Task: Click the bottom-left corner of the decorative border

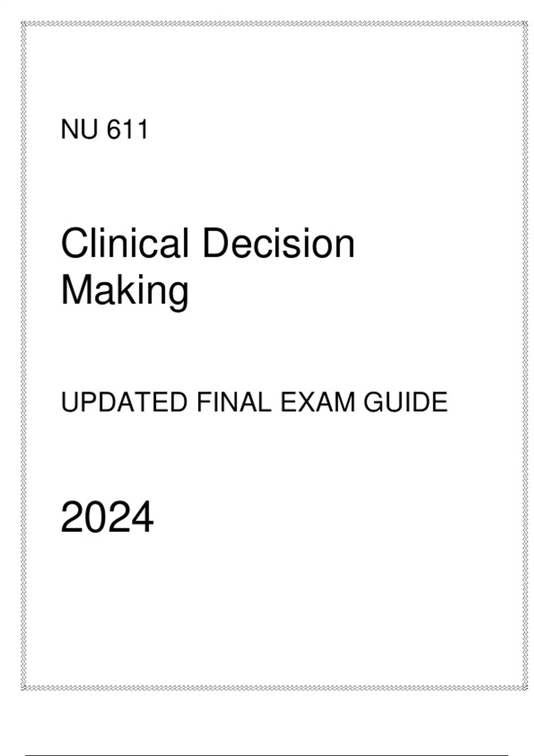Action: (24, 688)
